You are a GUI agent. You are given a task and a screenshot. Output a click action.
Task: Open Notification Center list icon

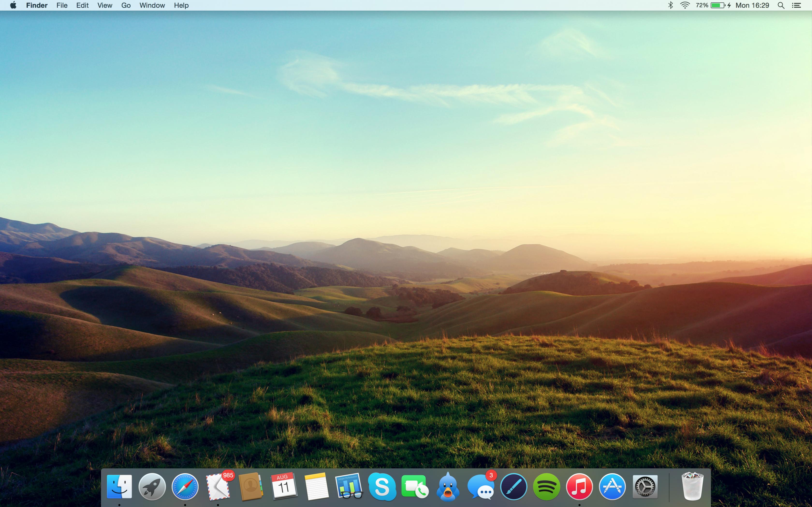[x=797, y=5]
